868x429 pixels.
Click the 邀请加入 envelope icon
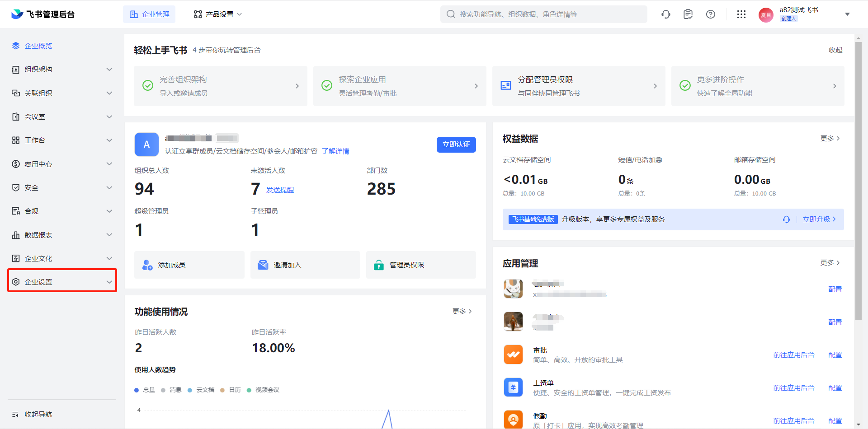click(263, 265)
